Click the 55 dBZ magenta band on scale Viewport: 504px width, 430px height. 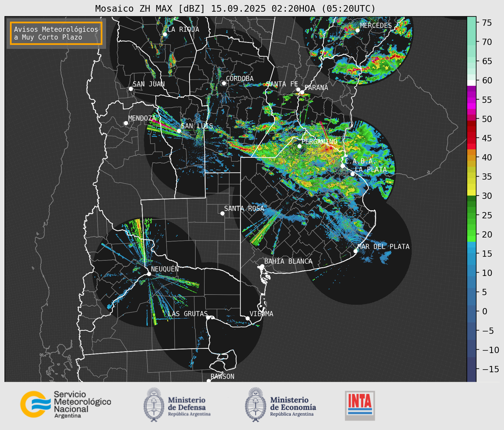(x=471, y=100)
